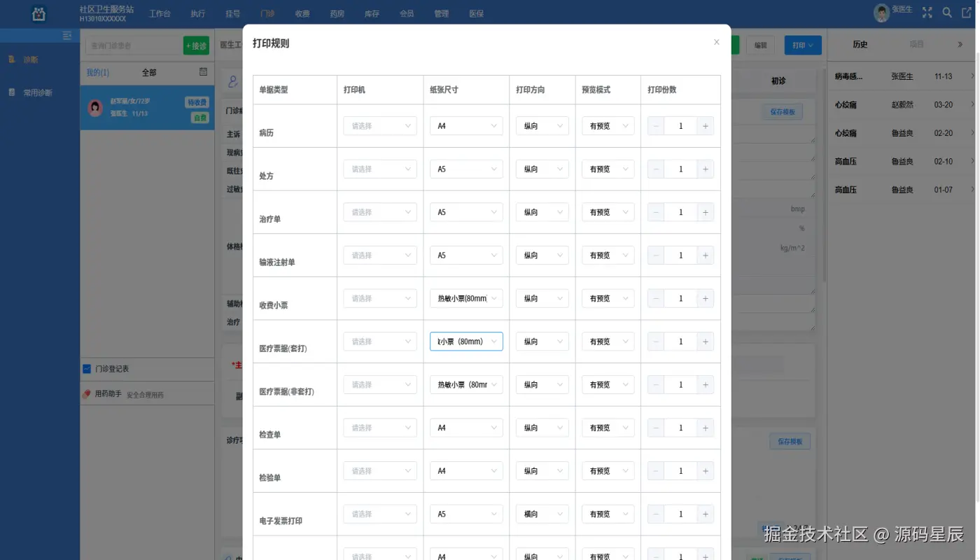This screenshot has width=980, height=560.
Task: Collapse the left sidebar with the menu icon
Action: click(x=67, y=36)
